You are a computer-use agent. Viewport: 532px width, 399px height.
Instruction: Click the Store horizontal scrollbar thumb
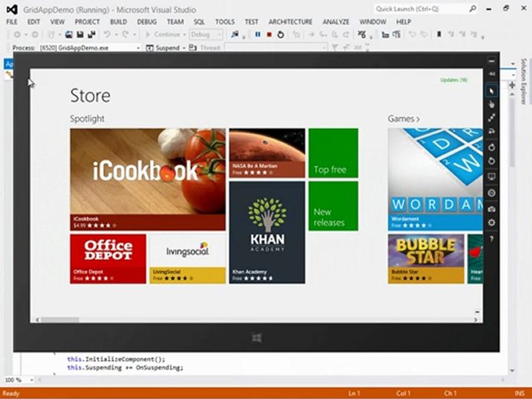[60, 320]
